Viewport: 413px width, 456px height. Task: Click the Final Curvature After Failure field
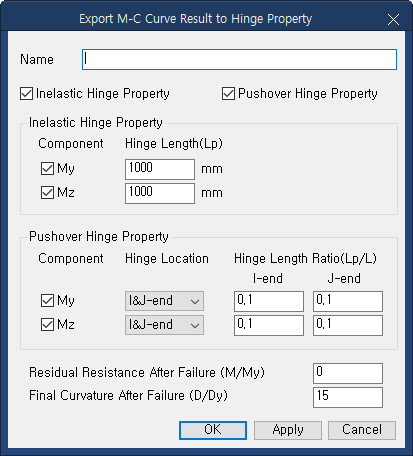pyautogui.click(x=348, y=397)
